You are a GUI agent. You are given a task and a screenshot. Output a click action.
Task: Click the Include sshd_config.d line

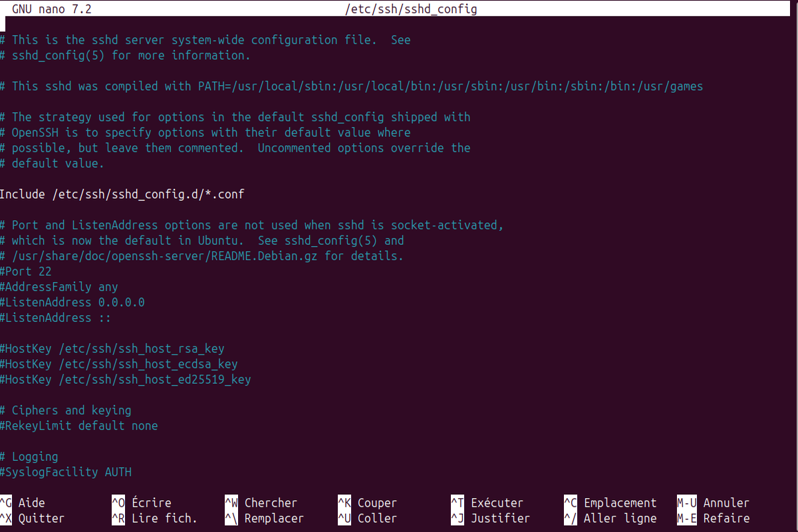122,194
